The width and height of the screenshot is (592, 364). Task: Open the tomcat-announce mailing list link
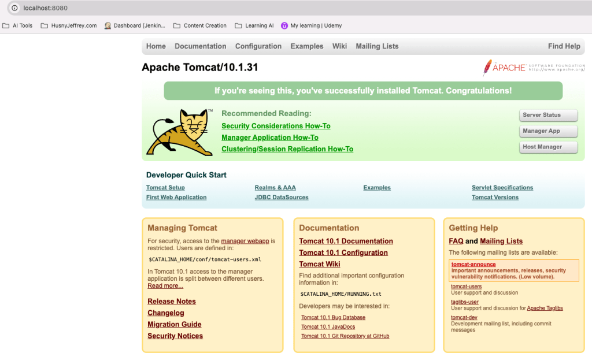pos(473,265)
